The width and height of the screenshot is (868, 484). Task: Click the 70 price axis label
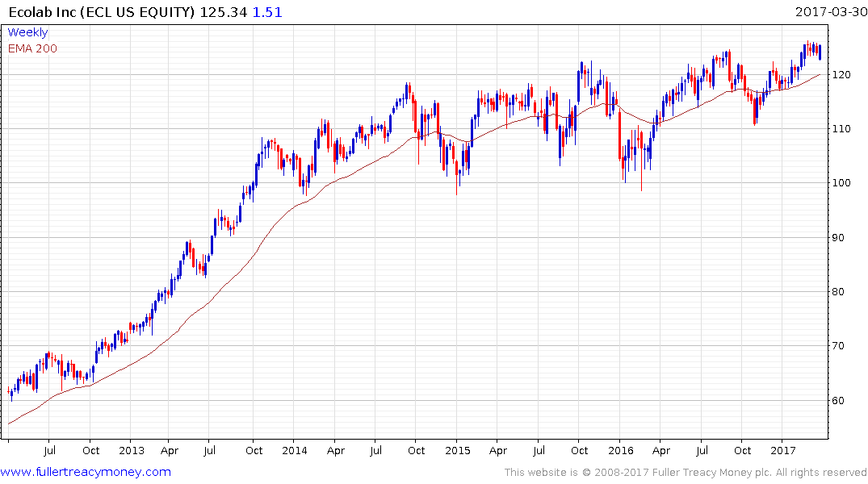coord(839,346)
